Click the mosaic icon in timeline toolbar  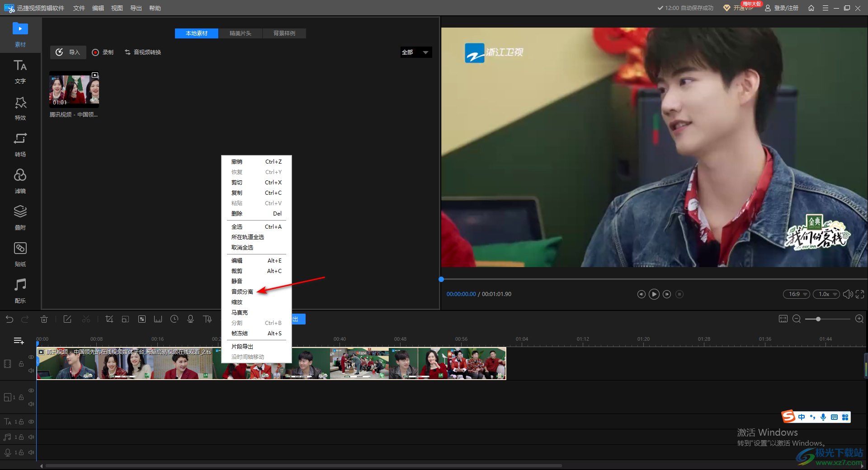click(x=142, y=319)
